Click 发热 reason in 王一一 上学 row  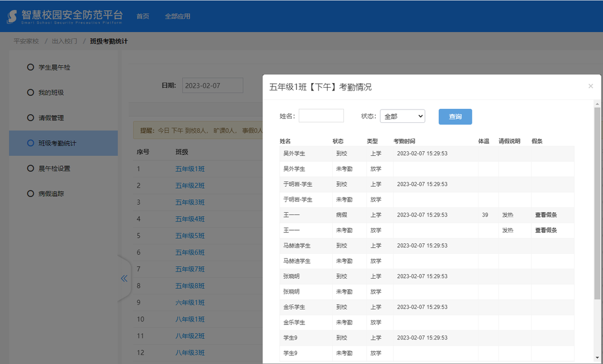tap(508, 215)
